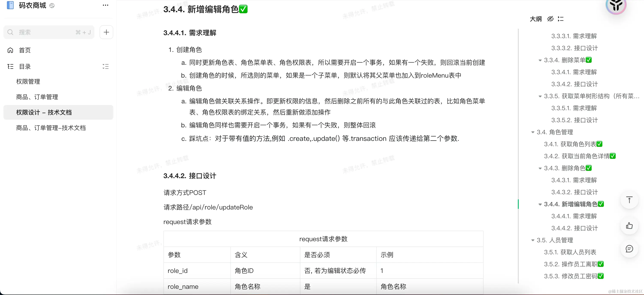Collapse the 3.5. 人员管理 outline section

(533, 240)
